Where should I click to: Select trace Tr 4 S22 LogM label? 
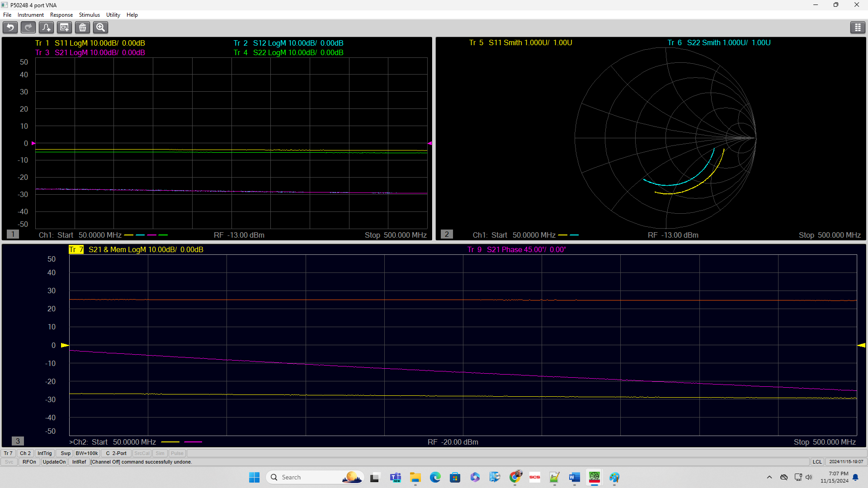pos(288,52)
